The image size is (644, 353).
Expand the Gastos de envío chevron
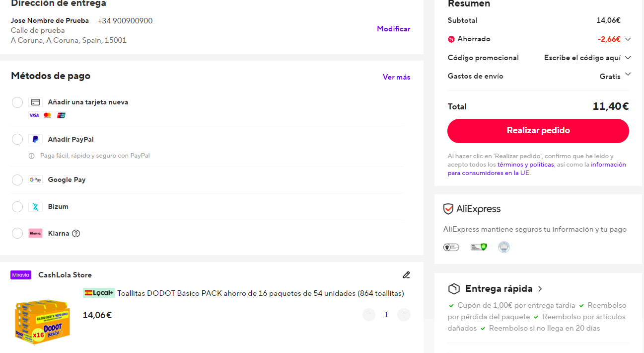point(628,75)
